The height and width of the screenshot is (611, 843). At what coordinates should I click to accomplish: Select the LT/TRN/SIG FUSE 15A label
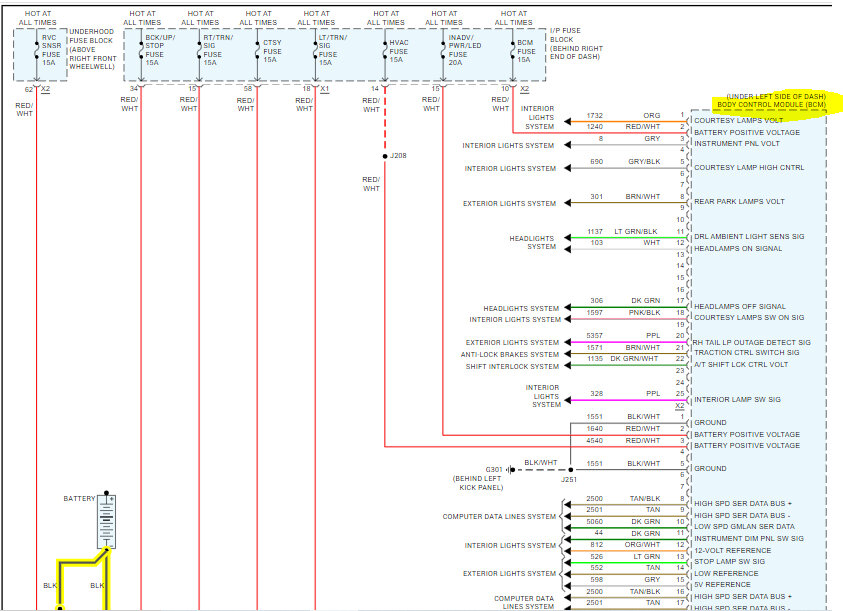(332, 50)
